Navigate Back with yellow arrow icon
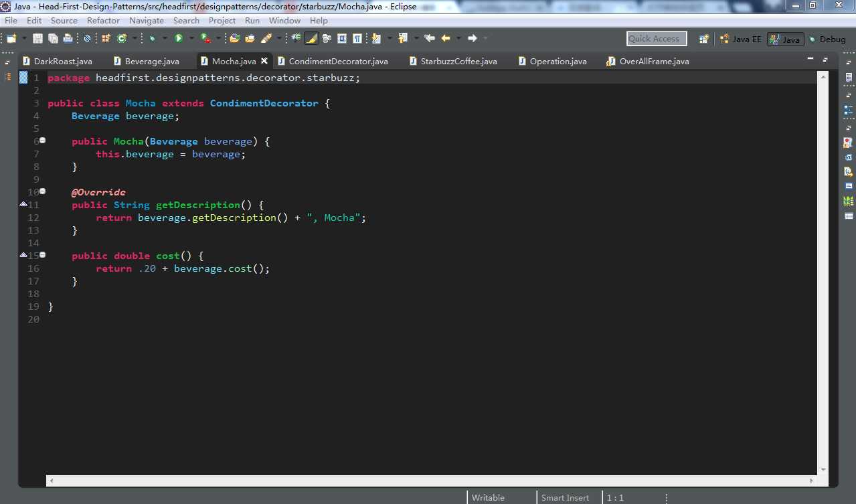Viewport: 856px width, 504px height. [445, 39]
